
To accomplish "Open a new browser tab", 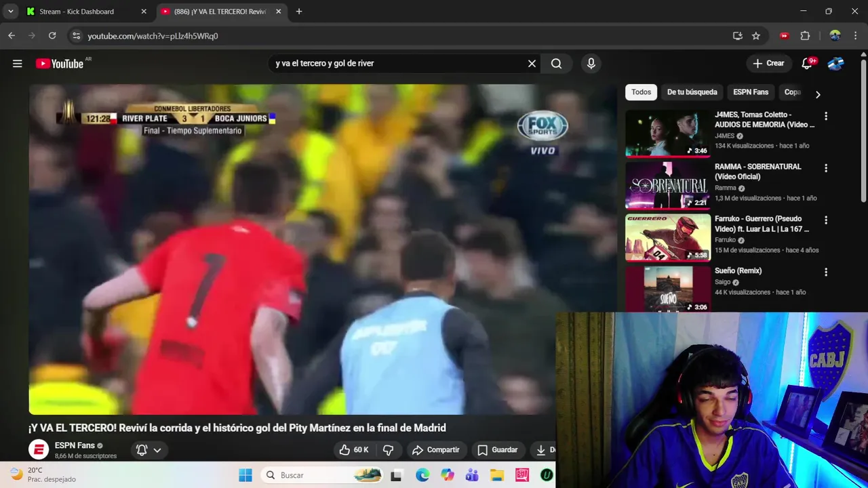I will click(x=299, y=12).
